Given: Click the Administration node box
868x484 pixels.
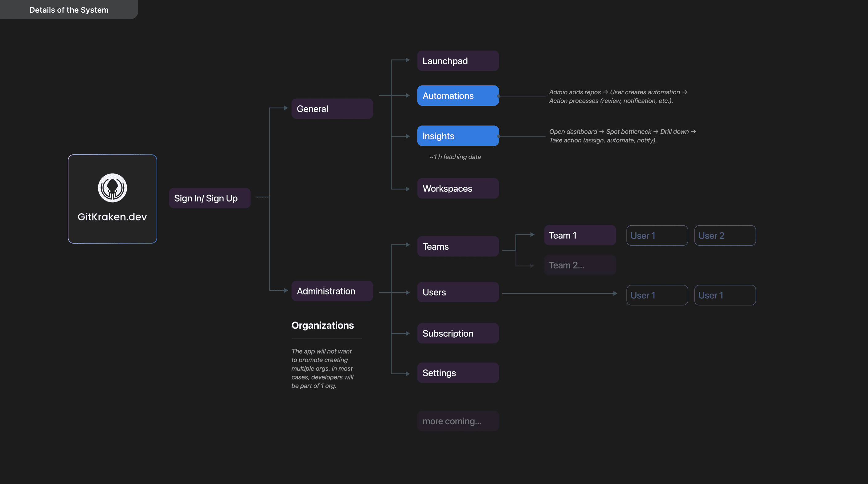Looking at the screenshot, I should point(332,291).
